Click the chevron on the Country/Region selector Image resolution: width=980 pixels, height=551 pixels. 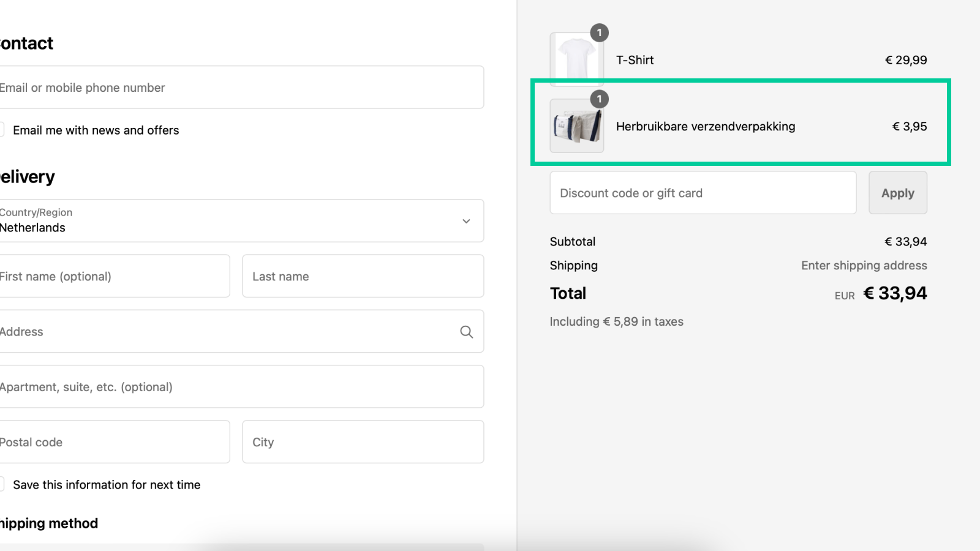465,221
